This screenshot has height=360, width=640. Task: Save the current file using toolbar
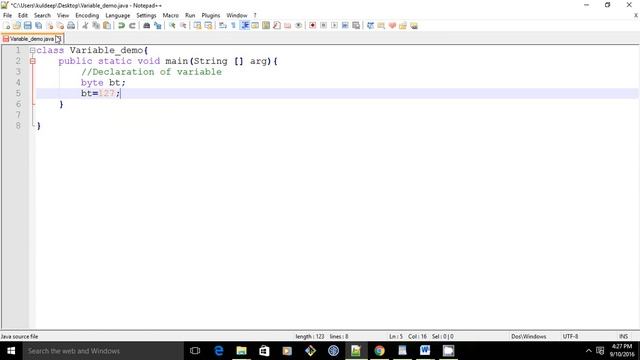point(28,25)
